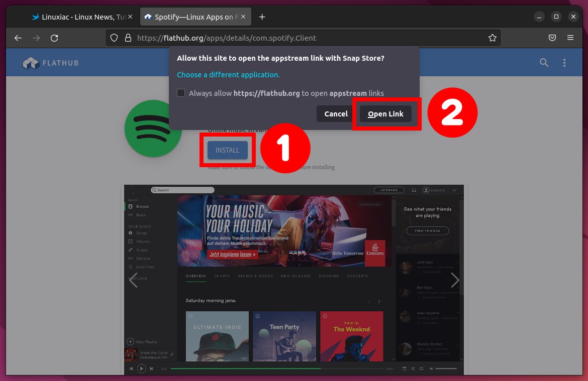Show the next screenshot with right chevron
The image size is (588, 381).
[455, 280]
